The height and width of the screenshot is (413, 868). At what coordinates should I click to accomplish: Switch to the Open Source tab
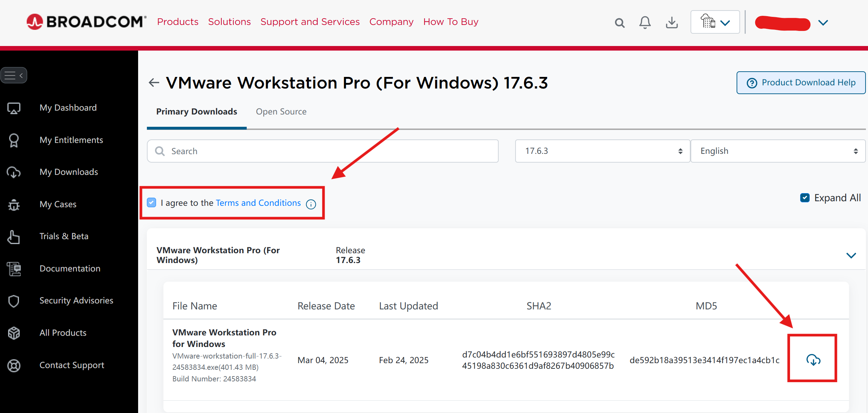pyautogui.click(x=281, y=112)
